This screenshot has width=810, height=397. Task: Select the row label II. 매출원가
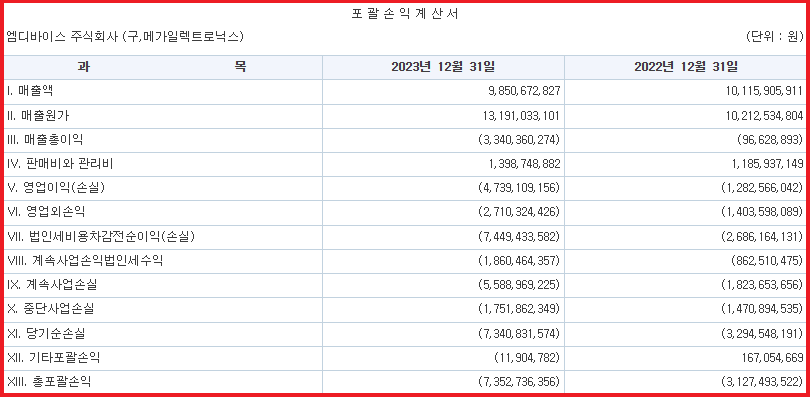point(38,116)
